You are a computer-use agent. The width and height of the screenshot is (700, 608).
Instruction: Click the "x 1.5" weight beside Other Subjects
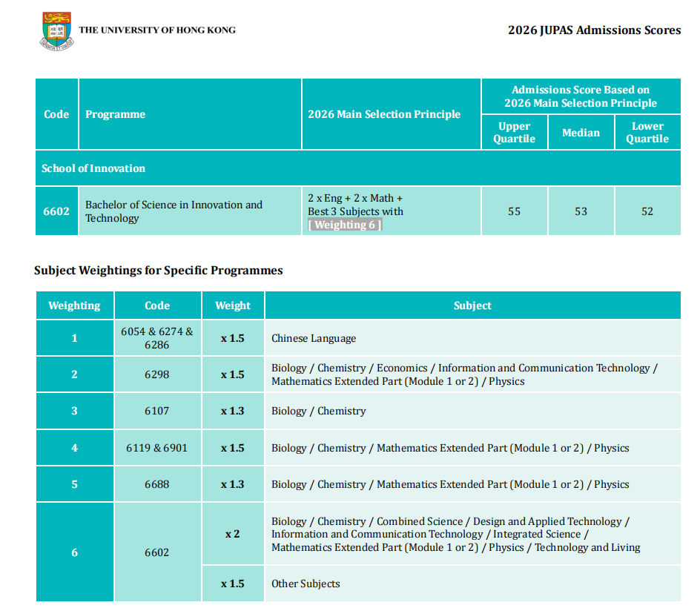tap(233, 584)
